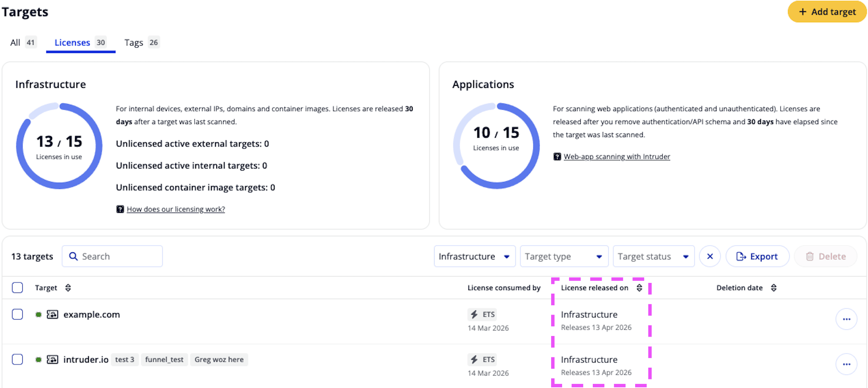Click the 'Greg woz here' tag

[219, 359]
